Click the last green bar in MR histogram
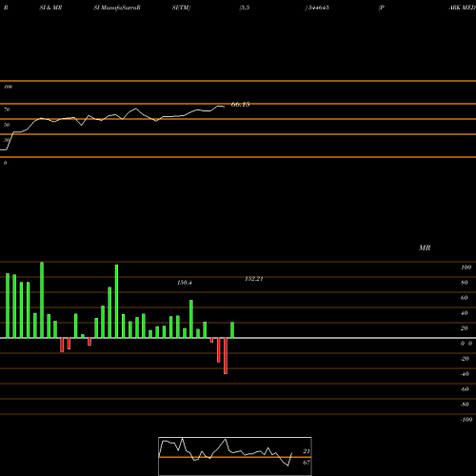 232,330
